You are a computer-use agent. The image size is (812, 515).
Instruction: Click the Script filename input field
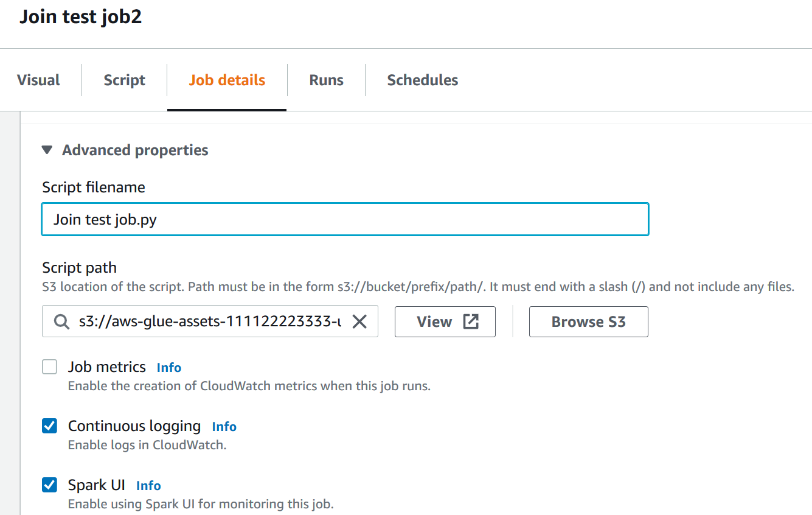[345, 219]
